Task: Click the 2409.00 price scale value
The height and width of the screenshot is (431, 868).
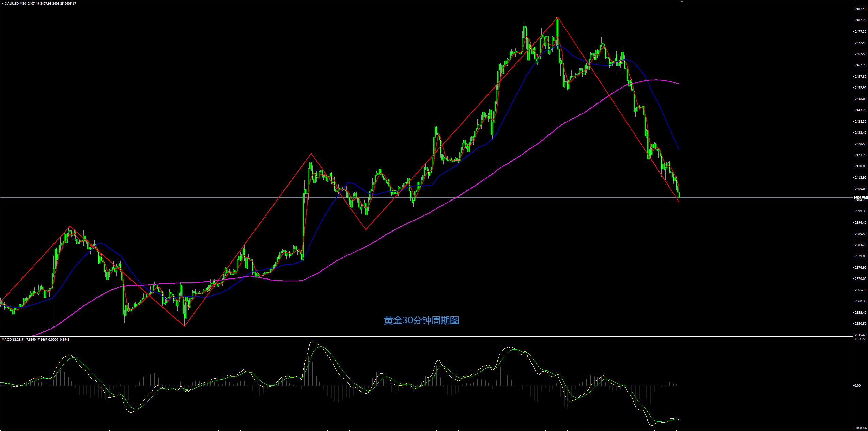Action: pyautogui.click(x=861, y=189)
